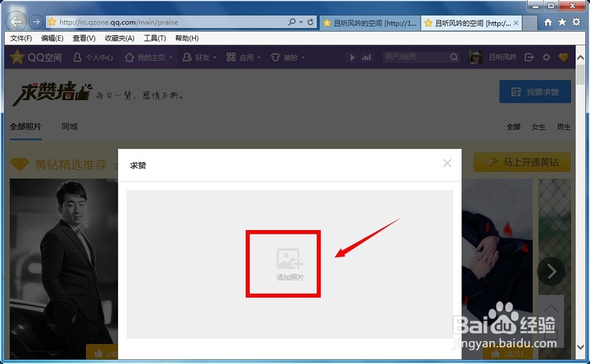Click the 马上开通黄钻 button

click(x=522, y=162)
